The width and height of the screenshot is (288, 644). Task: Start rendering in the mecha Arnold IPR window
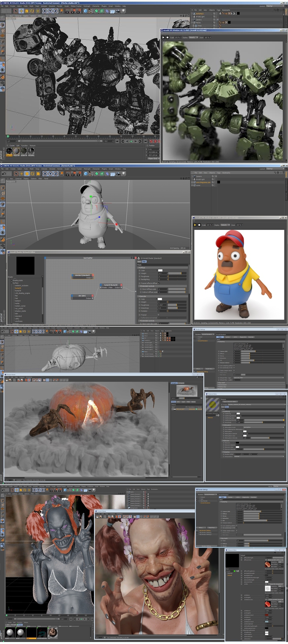click(x=163, y=37)
